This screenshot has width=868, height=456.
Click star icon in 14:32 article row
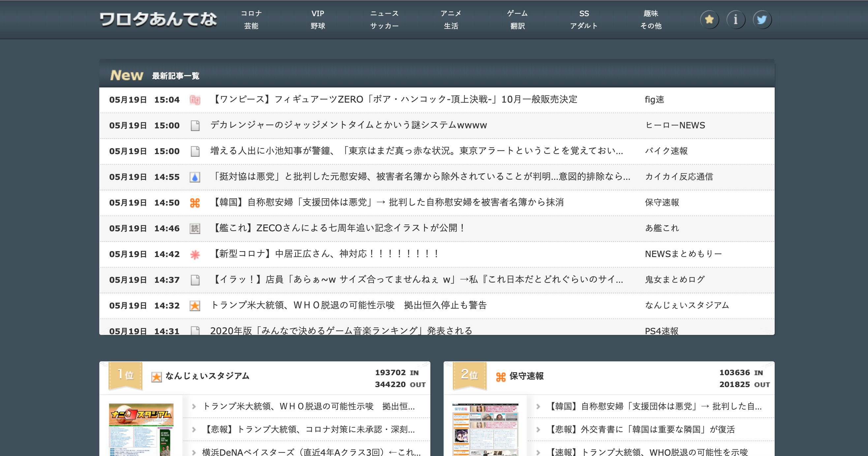[x=195, y=305]
